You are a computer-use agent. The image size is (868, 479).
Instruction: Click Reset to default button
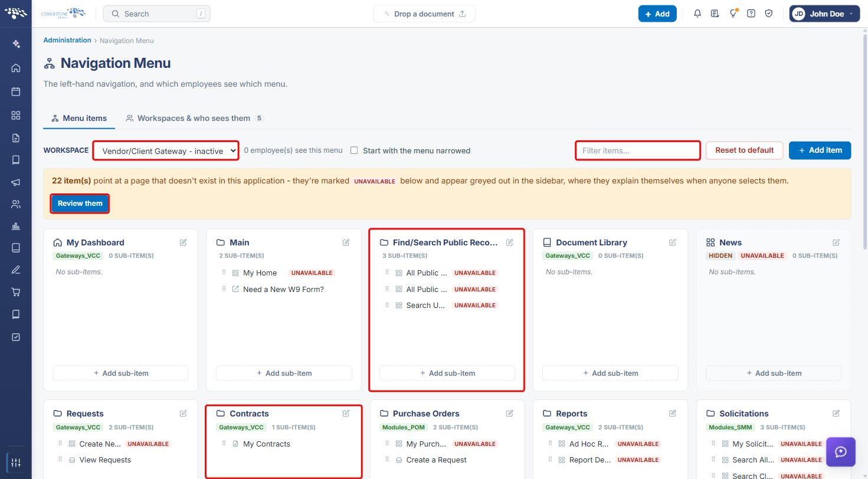pos(744,150)
